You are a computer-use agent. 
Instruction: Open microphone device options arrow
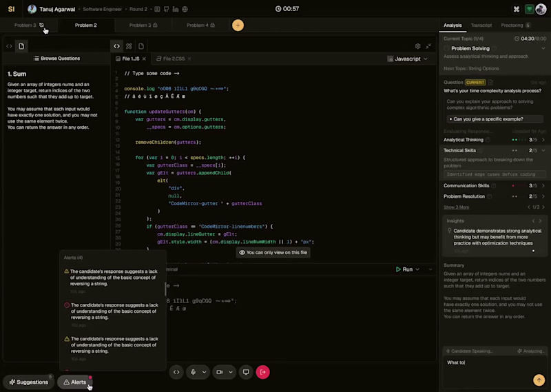coord(204,372)
